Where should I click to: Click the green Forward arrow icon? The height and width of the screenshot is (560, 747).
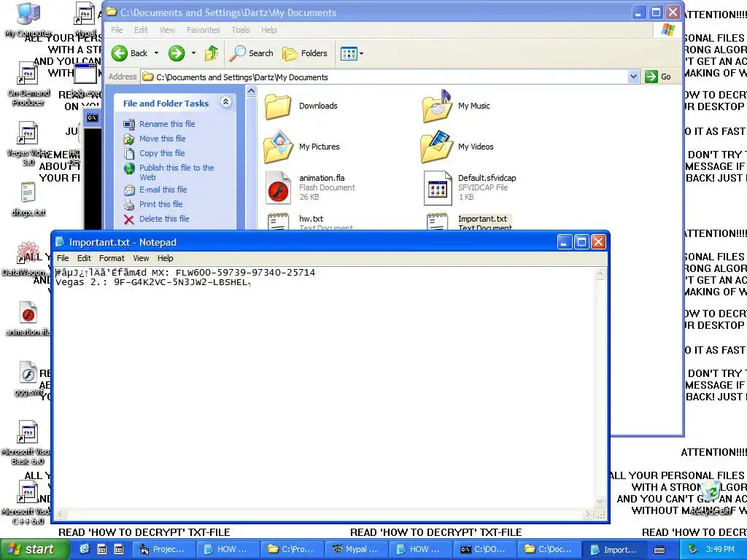[x=177, y=53]
